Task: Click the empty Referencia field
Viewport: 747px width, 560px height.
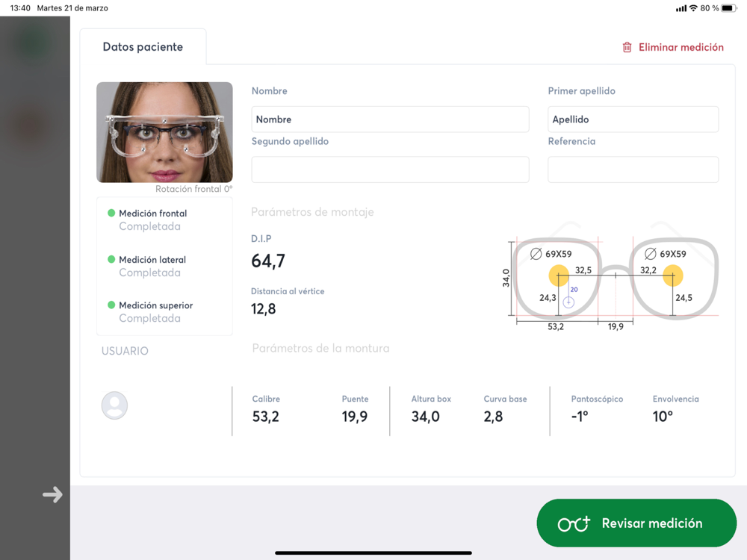Action: coord(633,169)
